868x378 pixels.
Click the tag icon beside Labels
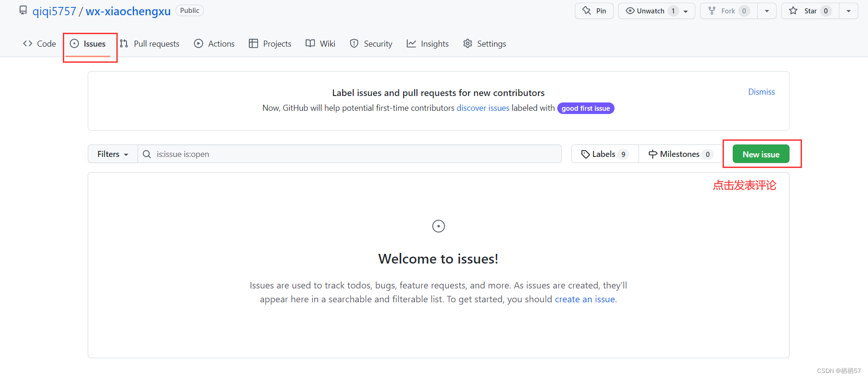coord(585,154)
